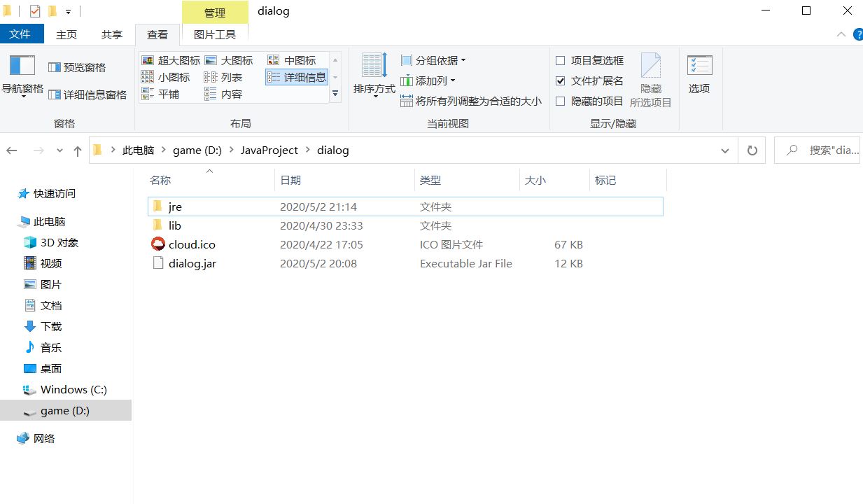
Task: Open 网络 (Network) in navigation pane
Action: [36, 438]
